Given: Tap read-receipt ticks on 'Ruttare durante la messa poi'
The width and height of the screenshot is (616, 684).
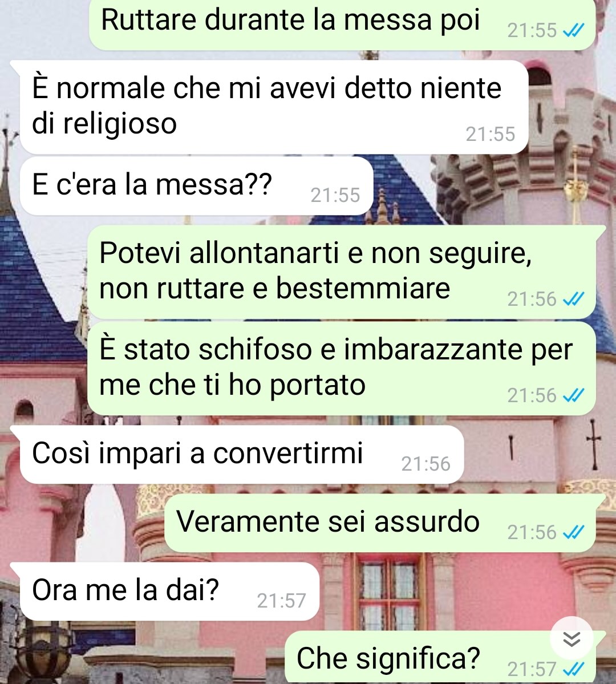Looking at the screenshot, I should coord(573,31).
